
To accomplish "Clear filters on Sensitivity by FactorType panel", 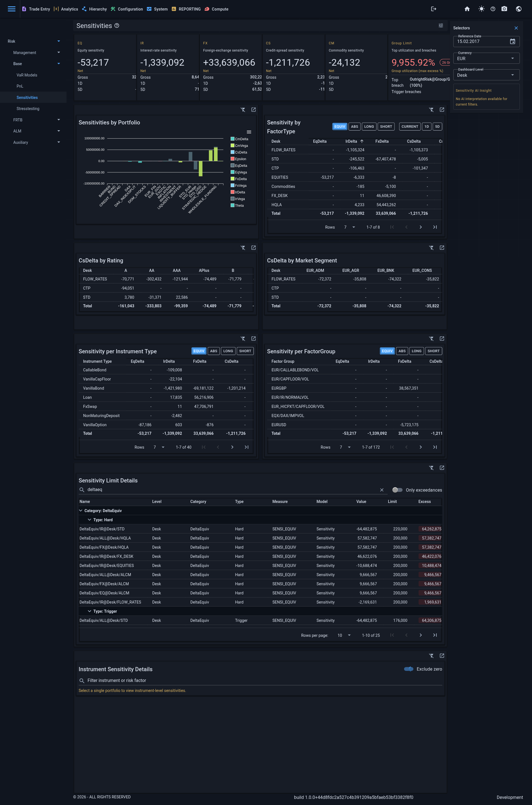I will point(431,109).
